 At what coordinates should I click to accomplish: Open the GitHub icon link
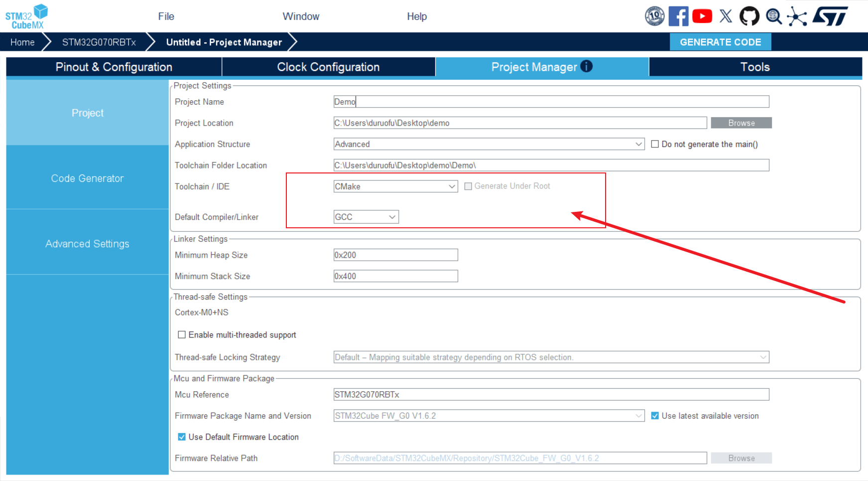(x=749, y=16)
